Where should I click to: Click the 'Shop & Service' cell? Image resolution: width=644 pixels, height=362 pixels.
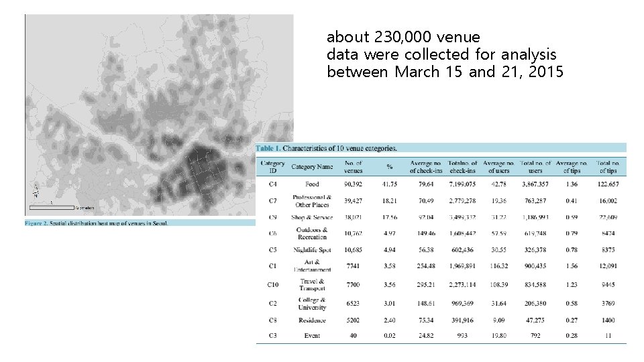(312, 217)
